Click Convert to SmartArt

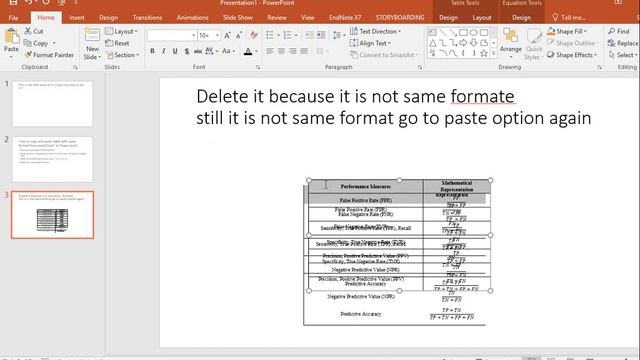(x=384, y=55)
